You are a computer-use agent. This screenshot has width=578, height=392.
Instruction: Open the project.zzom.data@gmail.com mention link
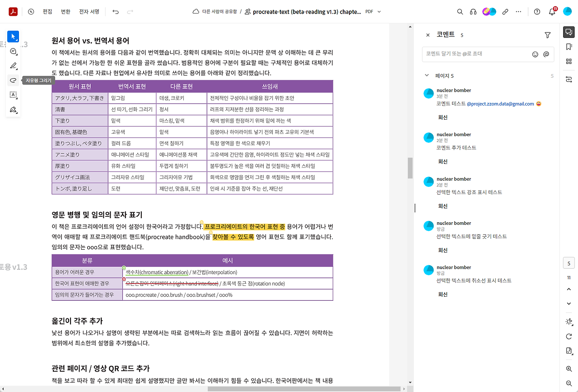point(500,104)
